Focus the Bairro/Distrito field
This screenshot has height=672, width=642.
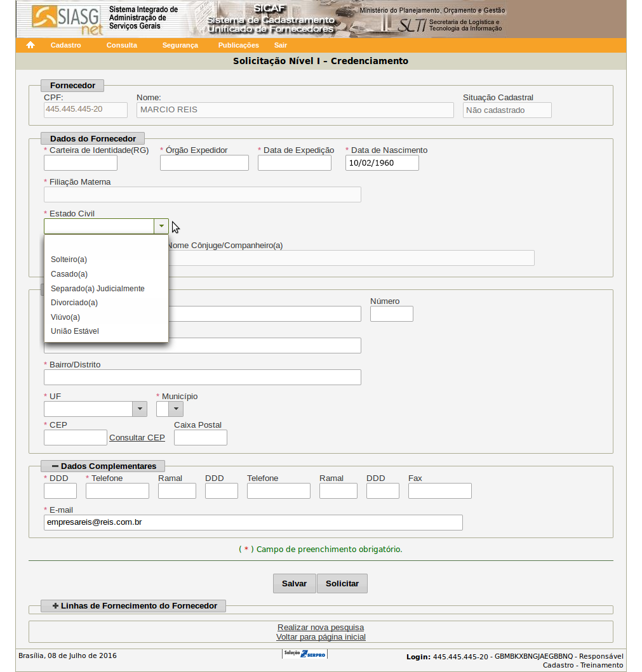pyautogui.click(x=203, y=377)
